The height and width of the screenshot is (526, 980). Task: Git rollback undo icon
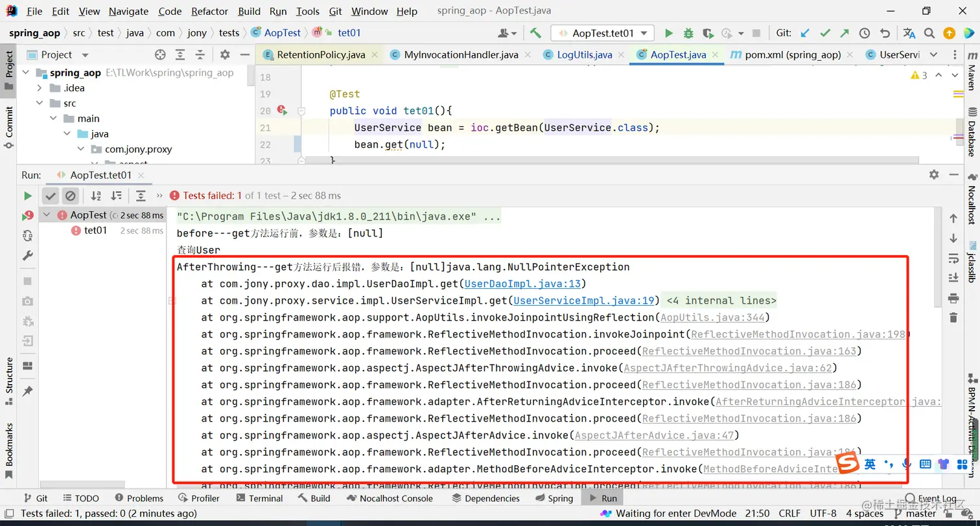(x=885, y=33)
